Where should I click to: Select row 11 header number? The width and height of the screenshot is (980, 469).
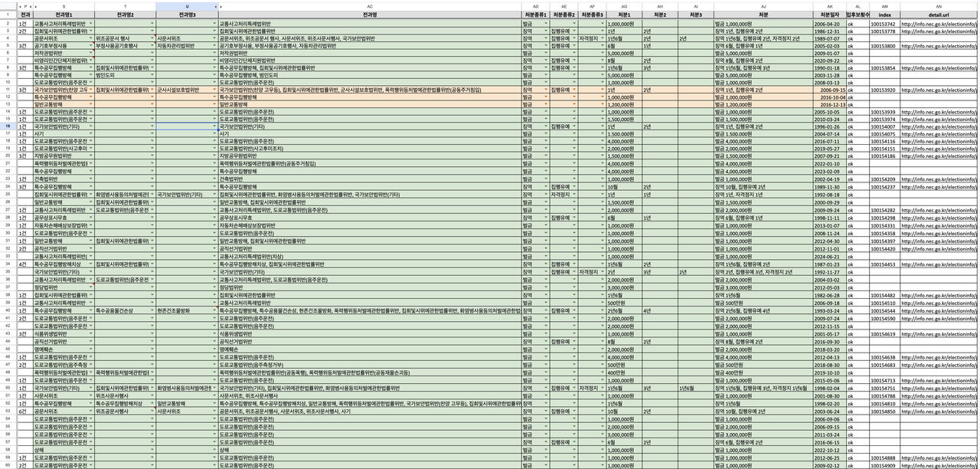[7, 90]
